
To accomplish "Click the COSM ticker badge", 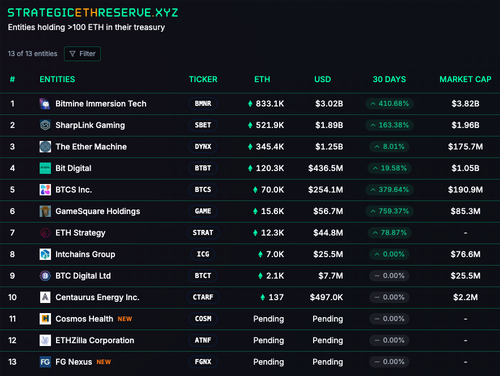I will click(x=203, y=319).
